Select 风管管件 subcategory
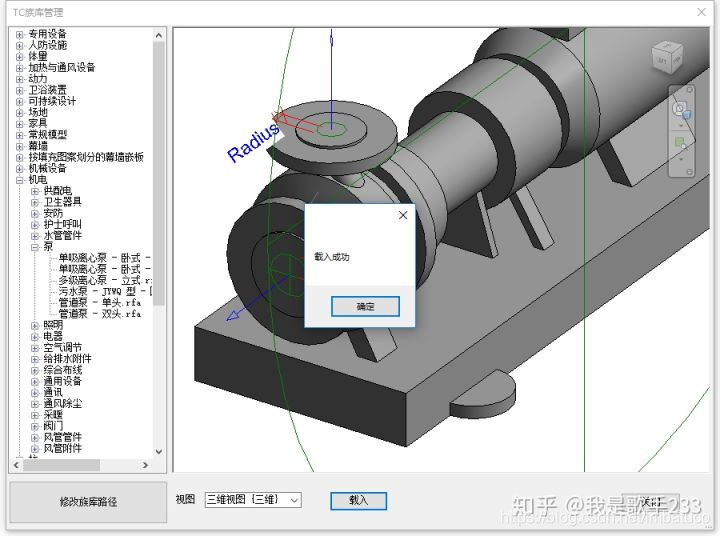 pyautogui.click(x=62, y=437)
